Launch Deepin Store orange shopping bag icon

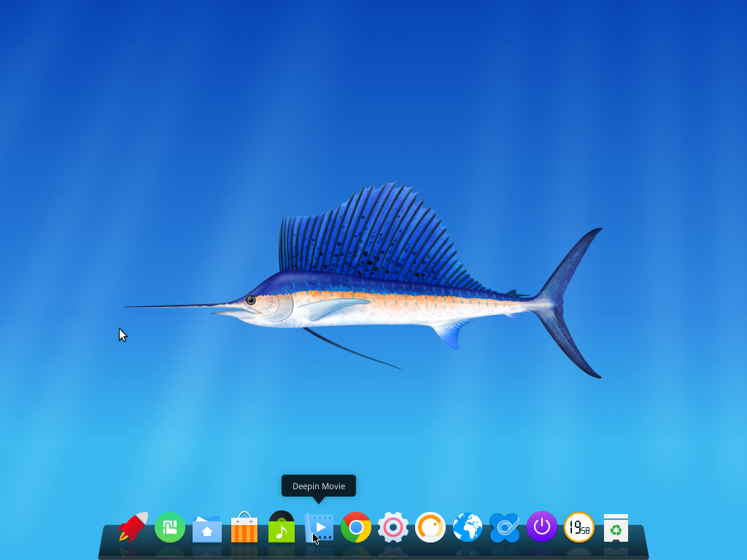pos(244,527)
